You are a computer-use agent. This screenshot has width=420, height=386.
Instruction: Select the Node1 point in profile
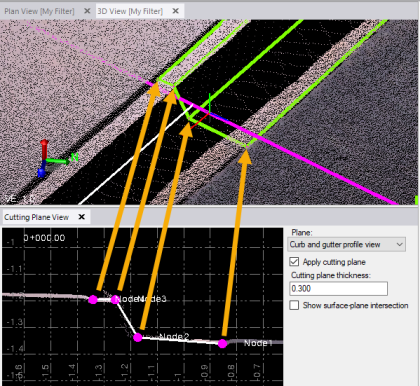tap(222, 343)
